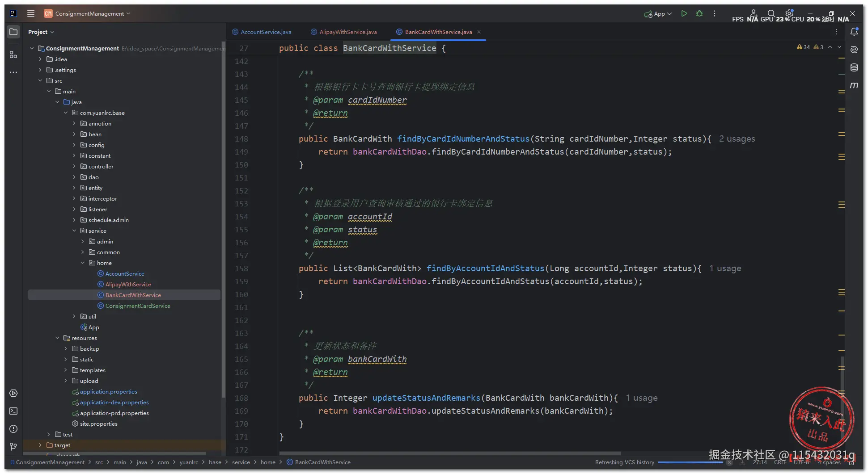
Task: Run the App configuration
Action: click(684, 14)
